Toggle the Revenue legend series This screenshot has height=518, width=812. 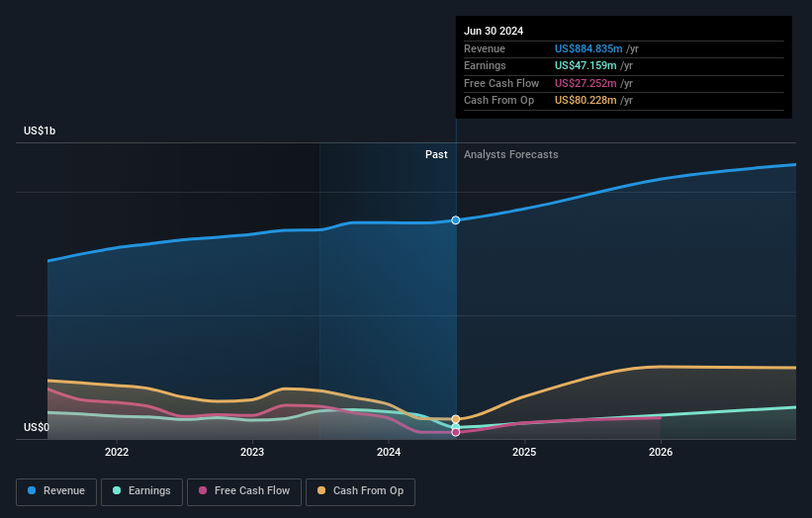coord(56,491)
